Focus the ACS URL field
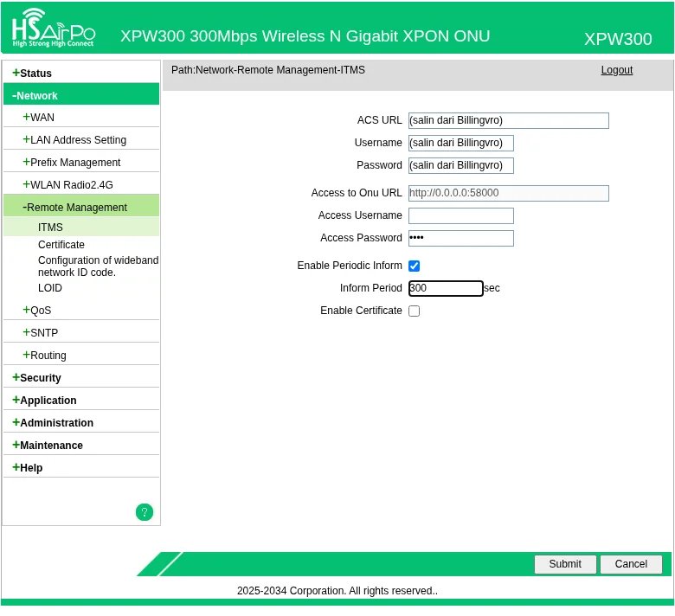Viewport: 675px width, 616px height. 508,120
